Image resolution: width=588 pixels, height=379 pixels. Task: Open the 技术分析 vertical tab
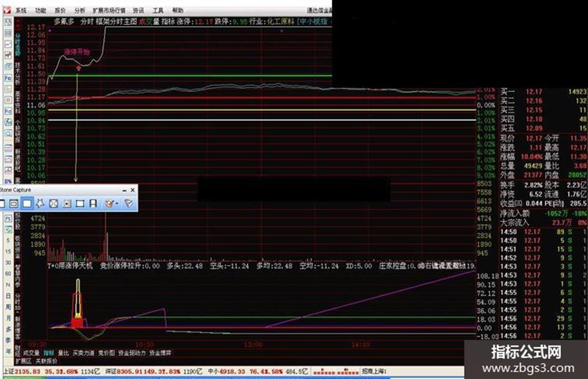(17, 74)
